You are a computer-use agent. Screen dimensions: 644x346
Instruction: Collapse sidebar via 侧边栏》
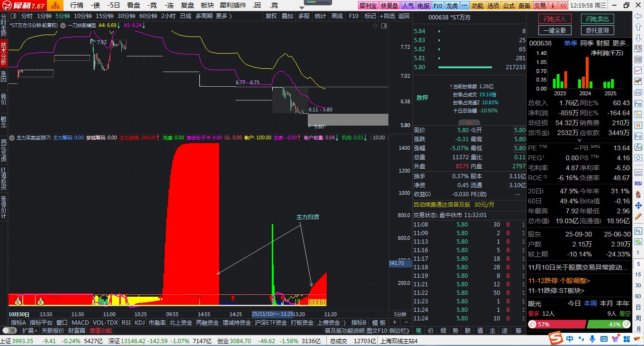pyautogui.click(x=400, y=330)
